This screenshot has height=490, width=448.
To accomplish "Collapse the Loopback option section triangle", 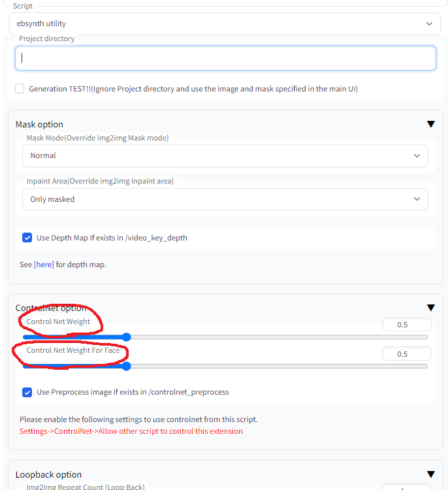I will coord(431,474).
